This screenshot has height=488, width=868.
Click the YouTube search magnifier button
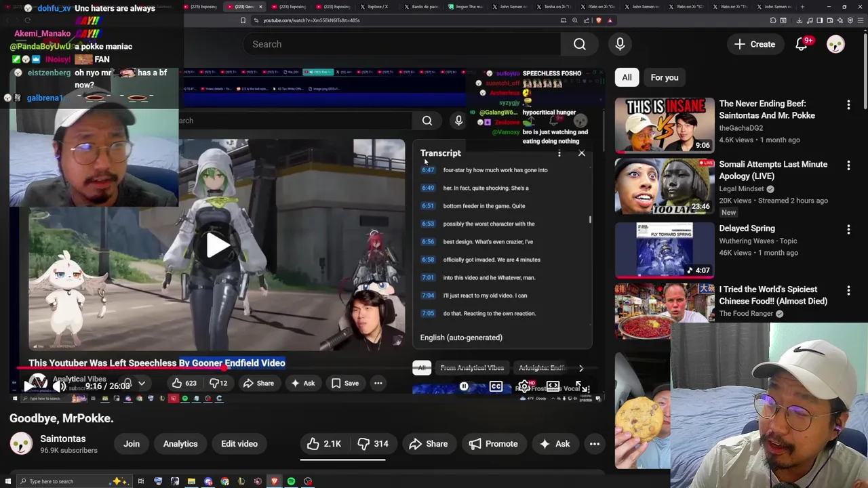pyautogui.click(x=580, y=44)
